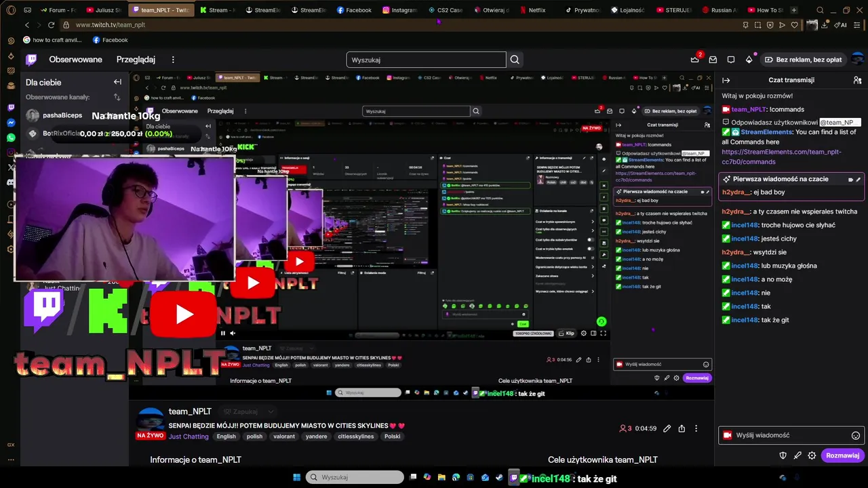Open the three-dot more menu beside Przeglądaj

[173, 60]
